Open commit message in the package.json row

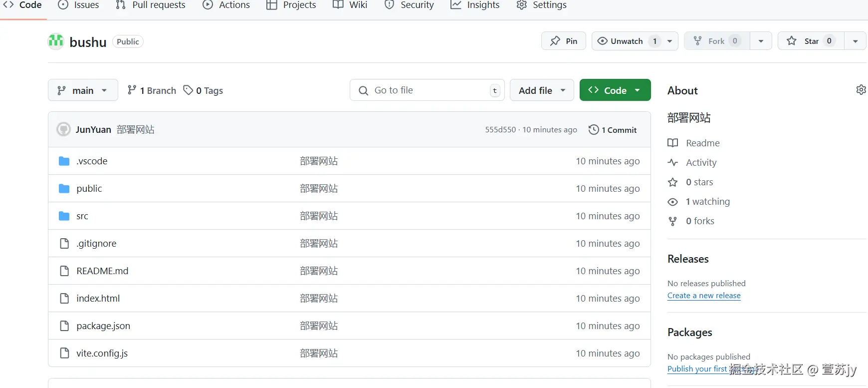319,326
